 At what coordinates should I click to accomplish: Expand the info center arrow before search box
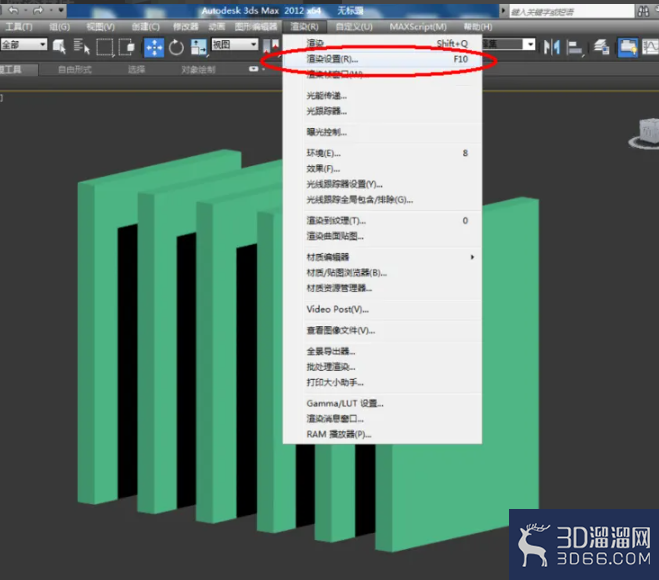503,10
